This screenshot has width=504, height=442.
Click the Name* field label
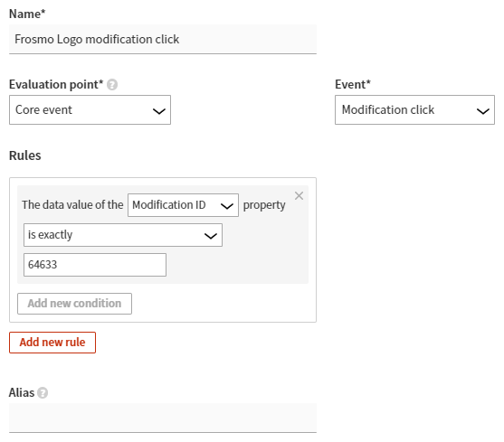[x=27, y=14]
